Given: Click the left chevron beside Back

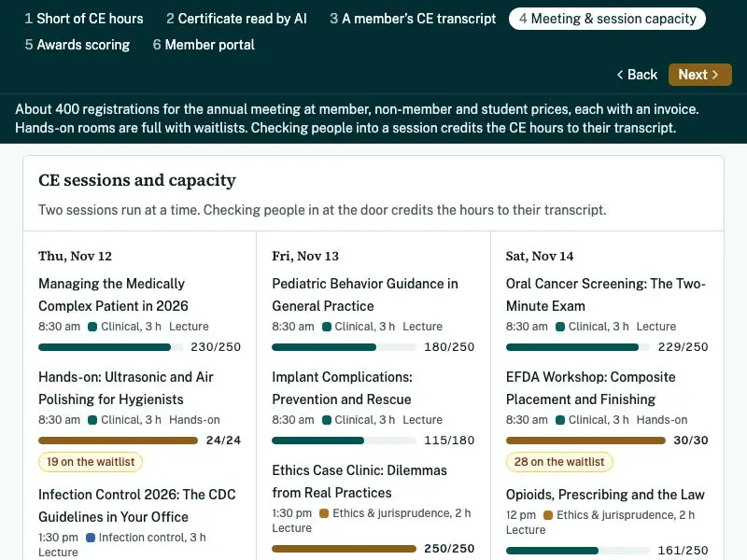Looking at the screenshot, I should [x=620, y=75].
